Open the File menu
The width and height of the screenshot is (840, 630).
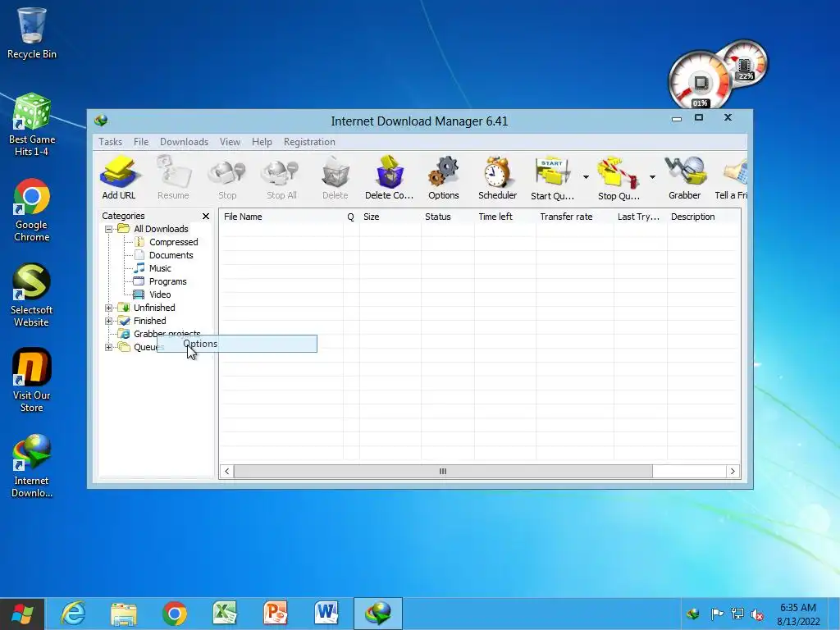coord(141,142)
